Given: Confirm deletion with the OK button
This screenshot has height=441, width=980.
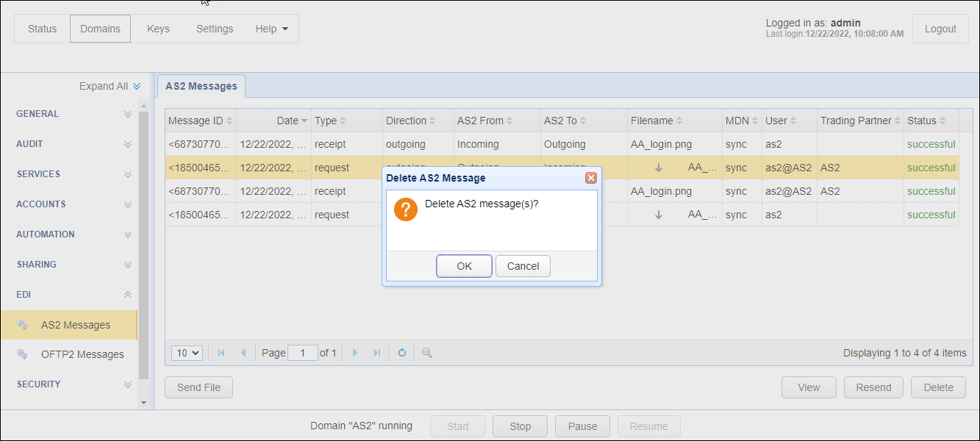Looking at the screenshot, I should click(x=464, y=266).
